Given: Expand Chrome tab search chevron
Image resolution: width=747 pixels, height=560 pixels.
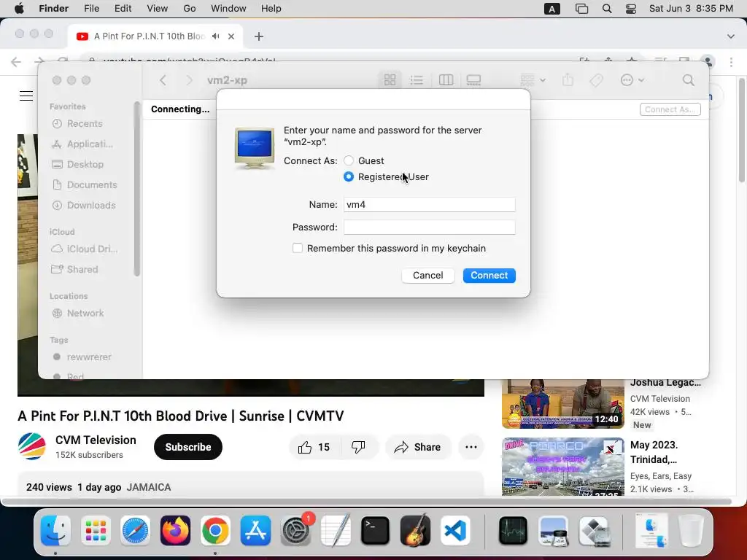Looking at the screenshot, I should pos(730,36).
